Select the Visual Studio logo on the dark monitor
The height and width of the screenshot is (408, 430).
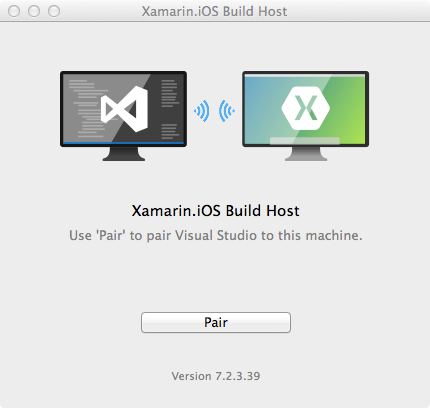[124, 109]
